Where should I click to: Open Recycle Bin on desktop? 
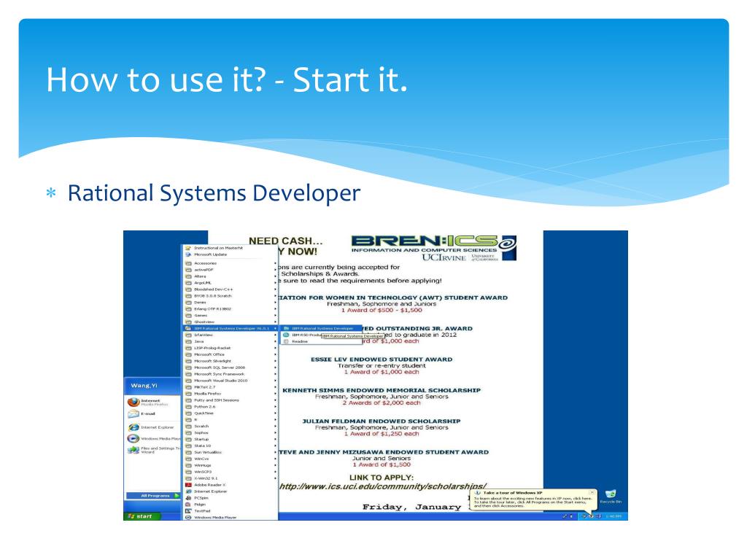click(611, 496)
